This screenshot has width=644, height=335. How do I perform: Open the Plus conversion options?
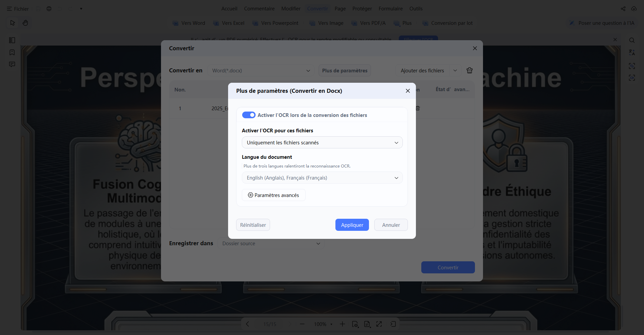[403, 23]
